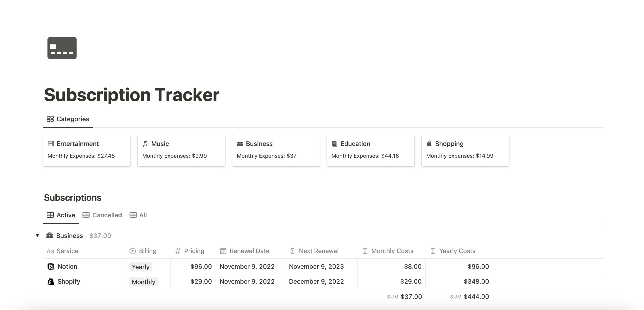The image size is (644, 310).
Task: Select the Active subscriptions tab
Action: (61, 215)
